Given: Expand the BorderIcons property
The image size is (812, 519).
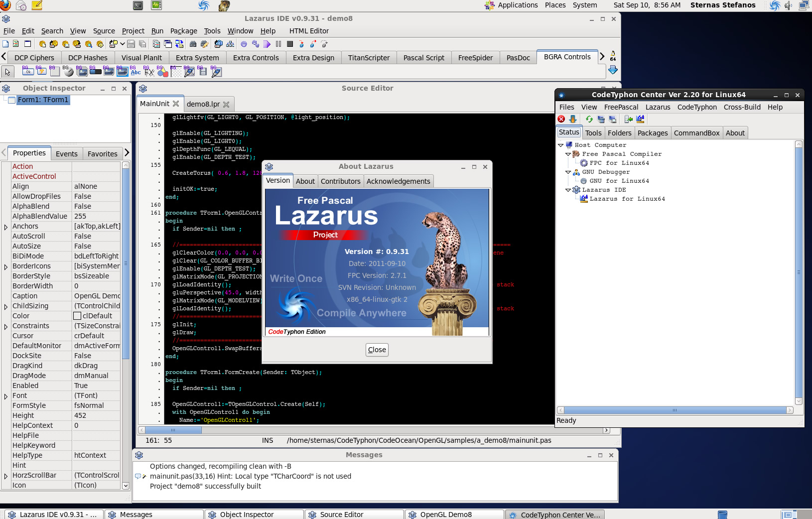Looking at the screenshot, I should (5, 266).
